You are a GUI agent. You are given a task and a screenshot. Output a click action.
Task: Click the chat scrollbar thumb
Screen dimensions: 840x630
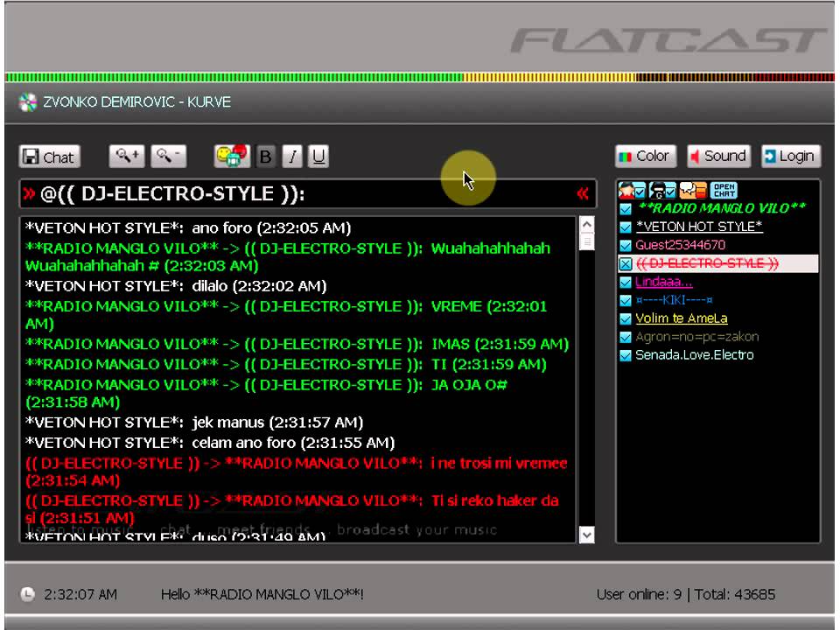coord(586,242)
